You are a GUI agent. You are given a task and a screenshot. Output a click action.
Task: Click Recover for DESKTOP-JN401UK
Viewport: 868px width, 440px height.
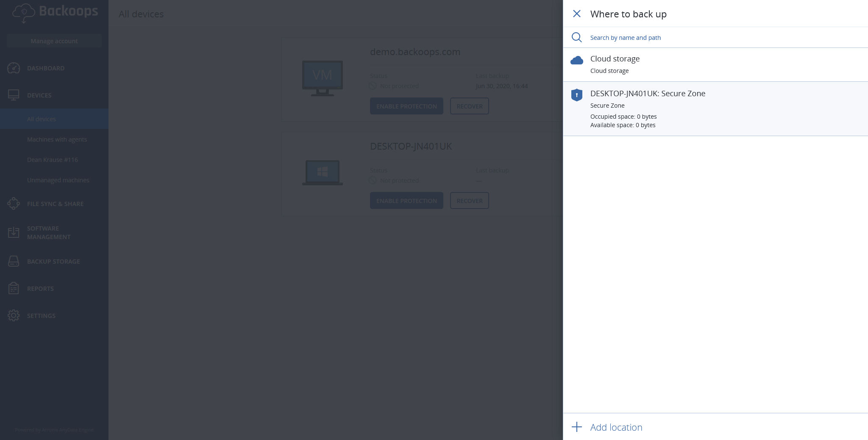coord(469,201)
